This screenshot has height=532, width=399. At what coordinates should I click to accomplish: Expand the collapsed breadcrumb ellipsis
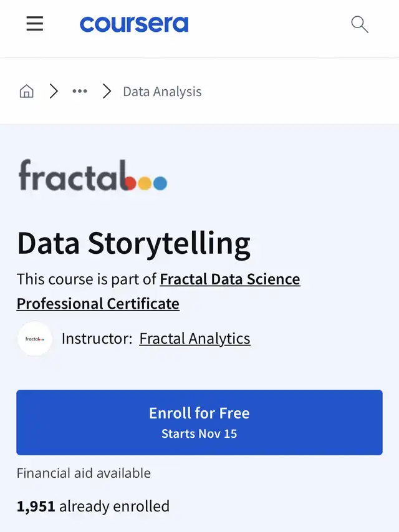[x=80, y=92]
